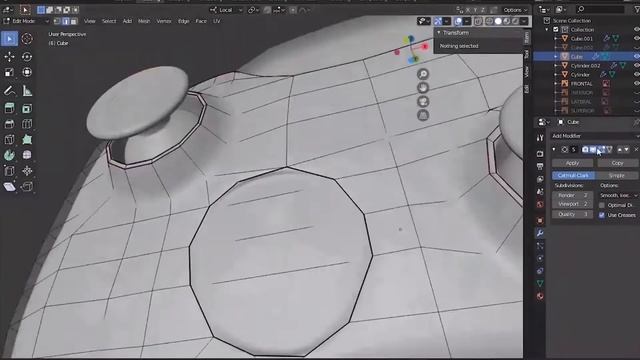Collapse the Transform panel
The width and height of the screenshot is (640, 360).
[439, 33]
